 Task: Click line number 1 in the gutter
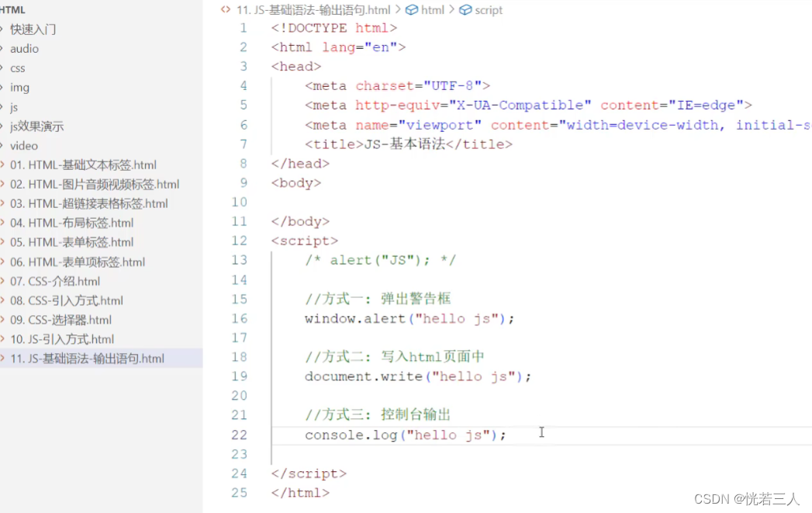click(243, 28)
